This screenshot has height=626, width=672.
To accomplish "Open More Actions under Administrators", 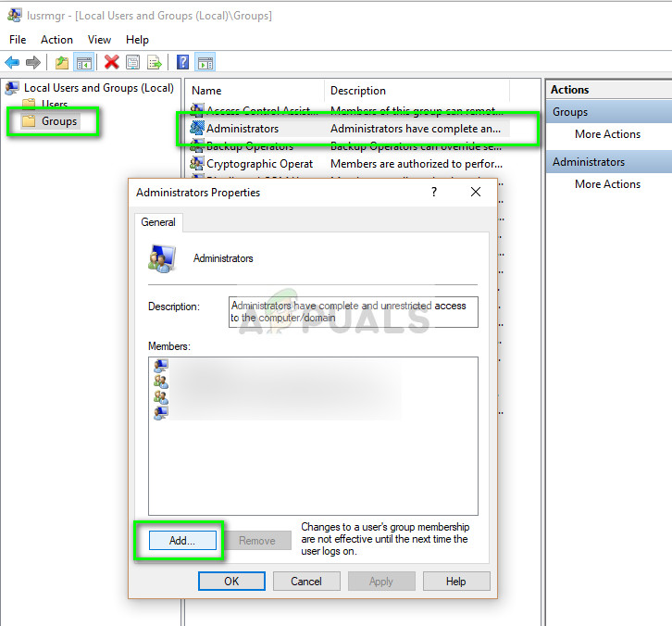I will (607, 184).
